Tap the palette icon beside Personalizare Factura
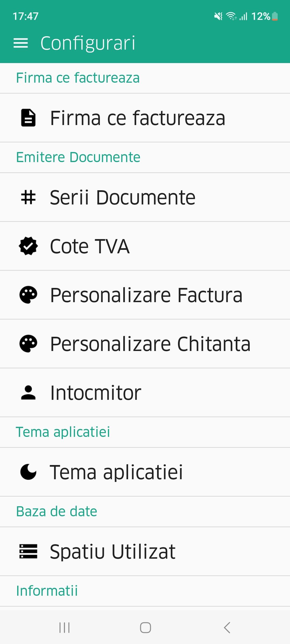This screenshot has width=290, height=644. pyautogui.click(x=28, y=295)
